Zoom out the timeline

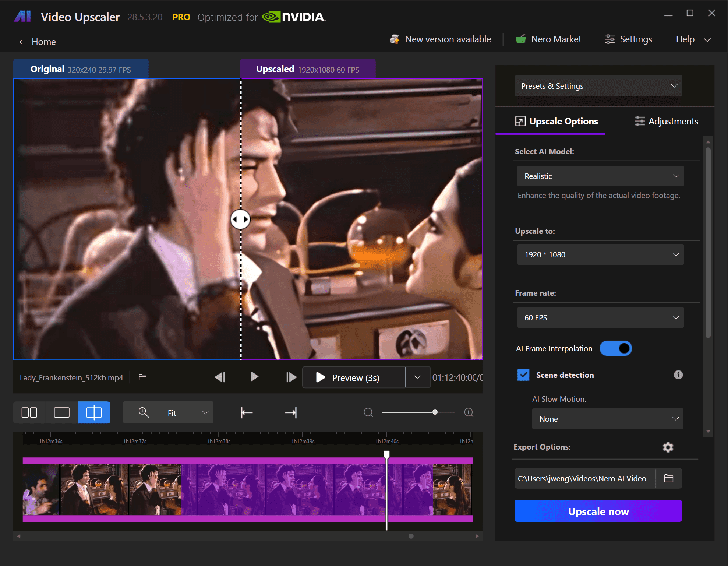coord(368,412)
